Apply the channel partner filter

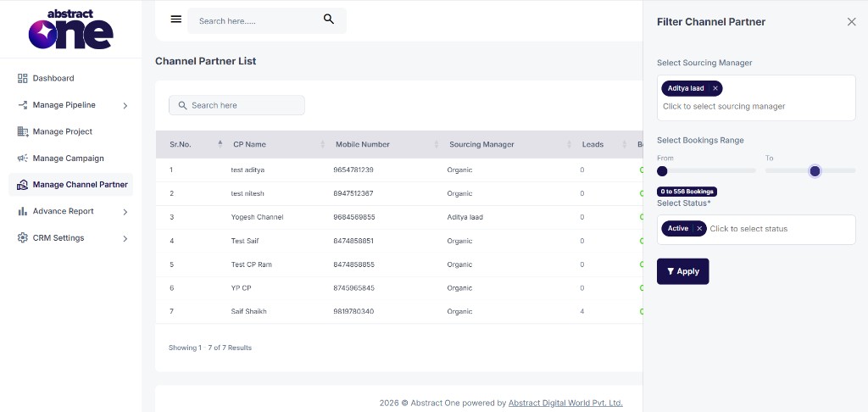[x=682, y=271]
